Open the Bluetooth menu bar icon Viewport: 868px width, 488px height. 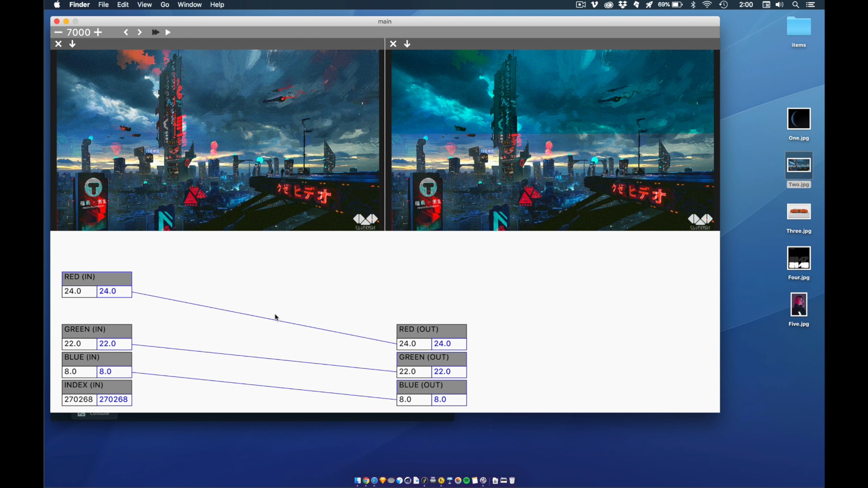pos(693,5)
